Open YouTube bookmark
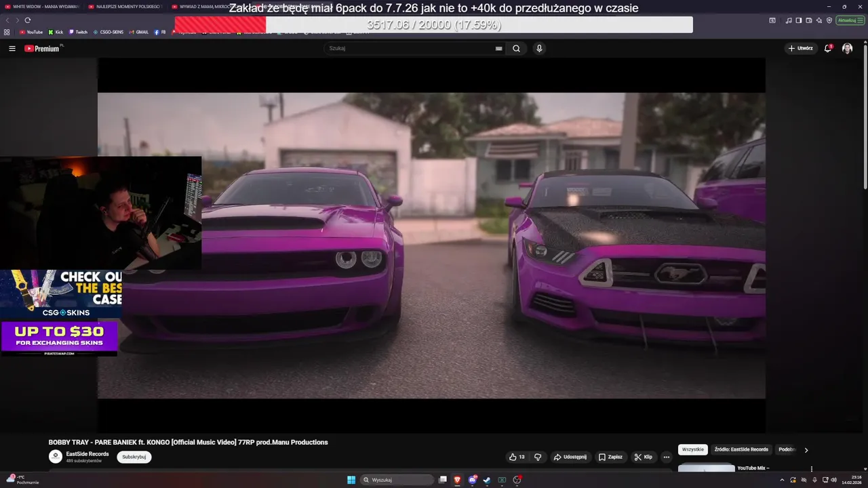The width and height of the screenshot is (868, 488). 31,32
